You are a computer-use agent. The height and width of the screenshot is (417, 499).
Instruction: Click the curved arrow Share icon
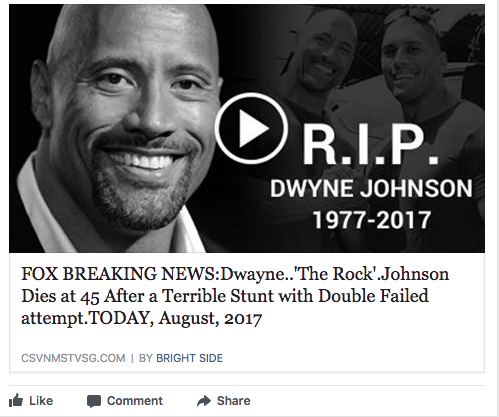coord(204,401)
